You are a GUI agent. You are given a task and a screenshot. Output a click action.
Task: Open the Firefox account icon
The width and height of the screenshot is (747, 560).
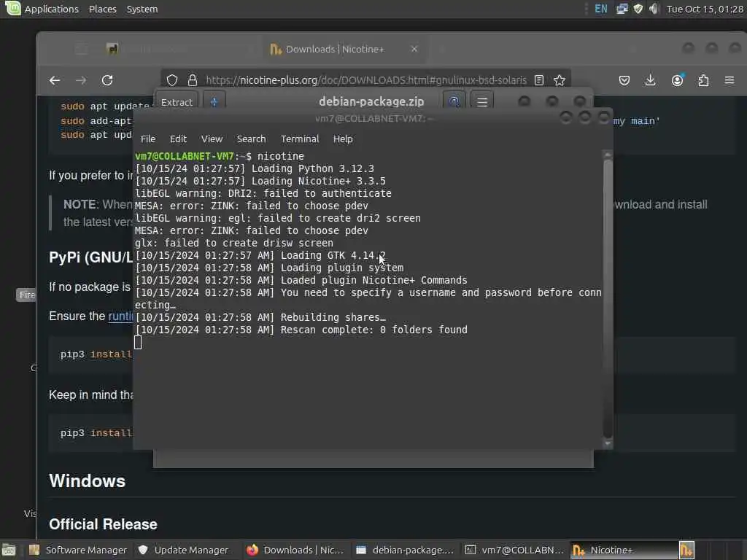click(x=677, y=80)
